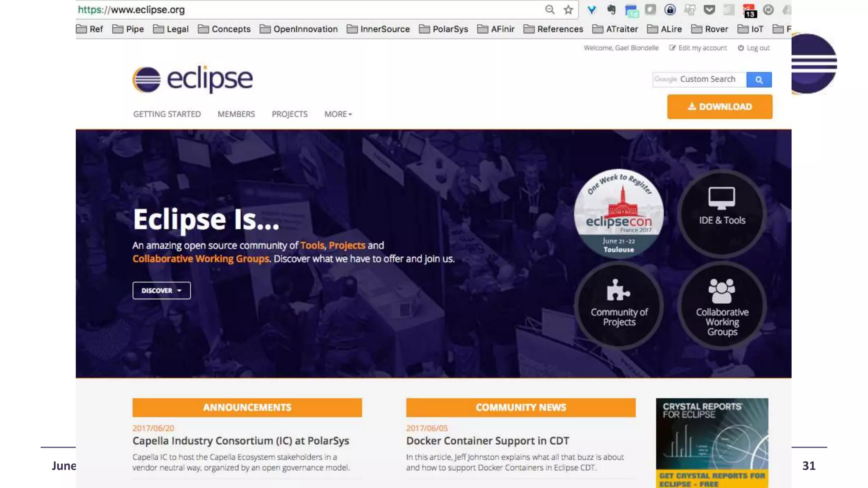Click the orange DOWNLOAD button
Image resolution: width=868 pixels, height=488 pixels.
point(720,107)
